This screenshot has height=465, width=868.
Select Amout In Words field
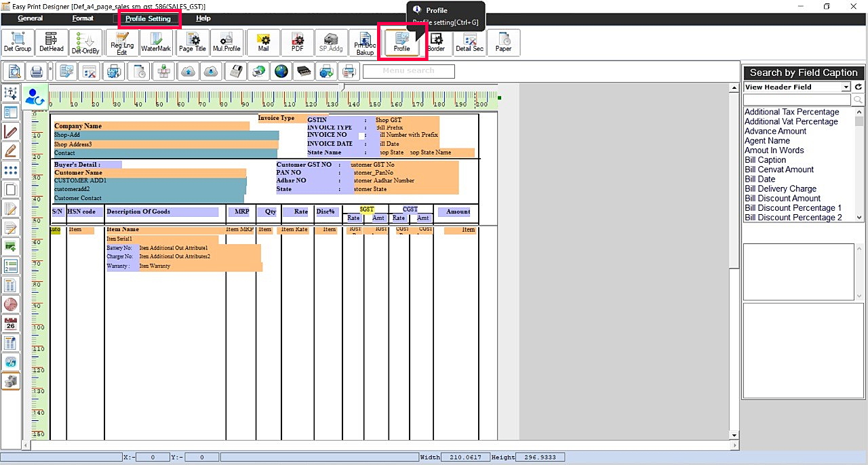click(x=774, y=150)
